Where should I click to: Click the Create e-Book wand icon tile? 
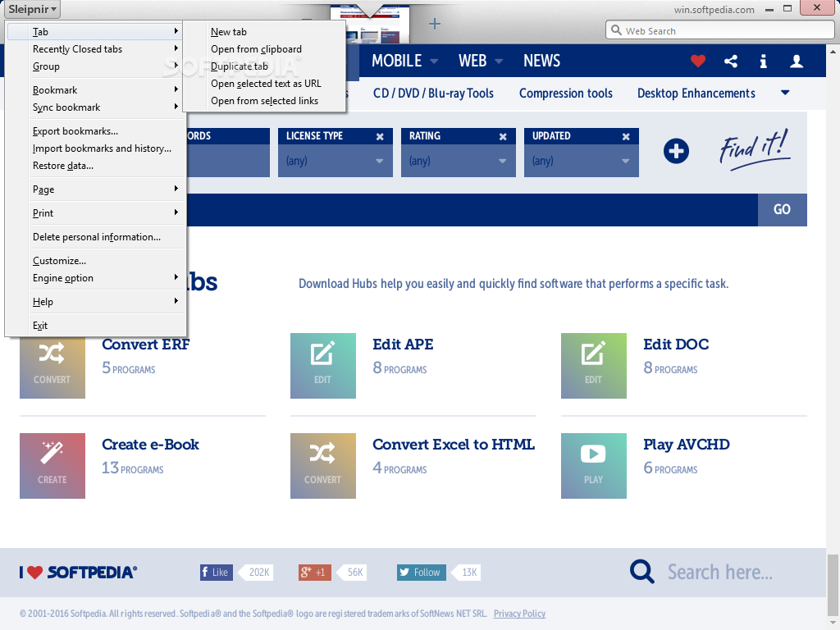coord(52,466)
